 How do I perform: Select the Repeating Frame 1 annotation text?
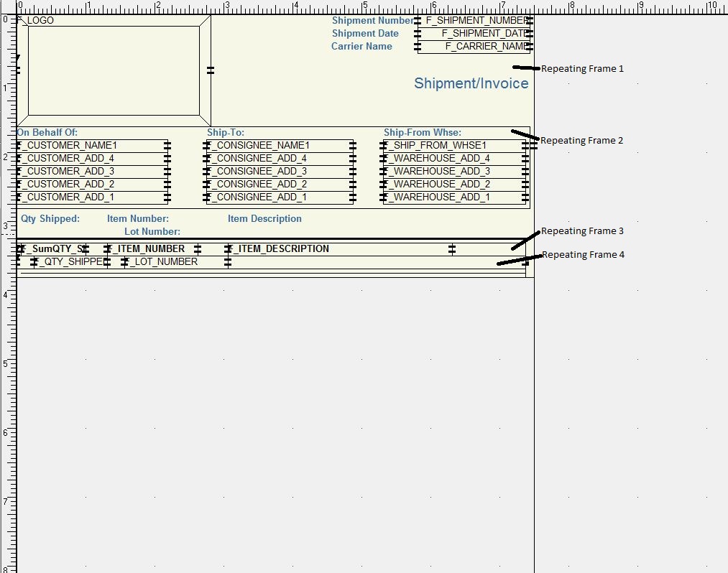pyautogui.click(x=582, y=69)
